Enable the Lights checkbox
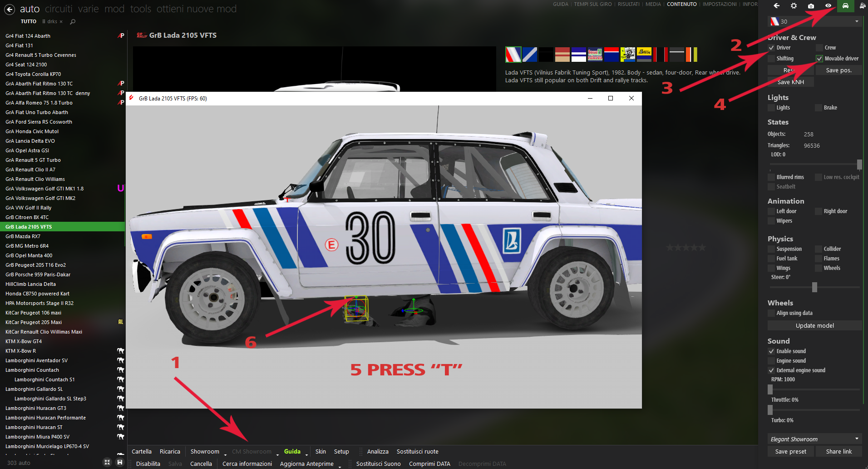This screenshot has height=469, width=868. tap(771, 108)
